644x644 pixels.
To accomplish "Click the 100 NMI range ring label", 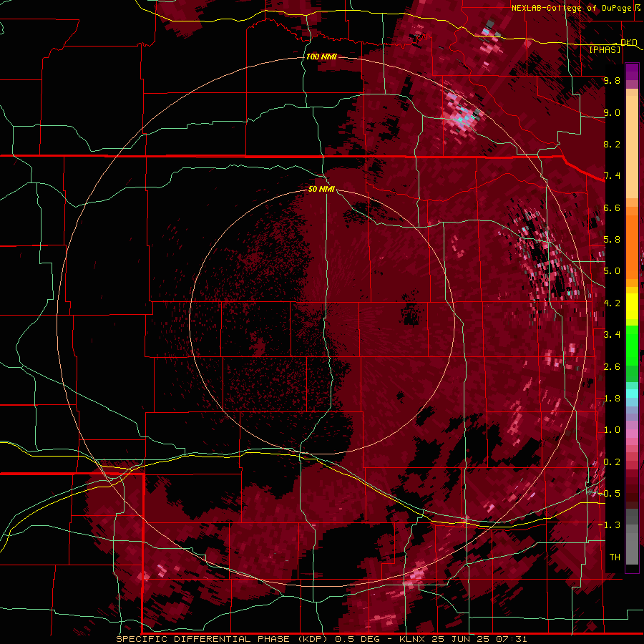I will pos(321,57).
